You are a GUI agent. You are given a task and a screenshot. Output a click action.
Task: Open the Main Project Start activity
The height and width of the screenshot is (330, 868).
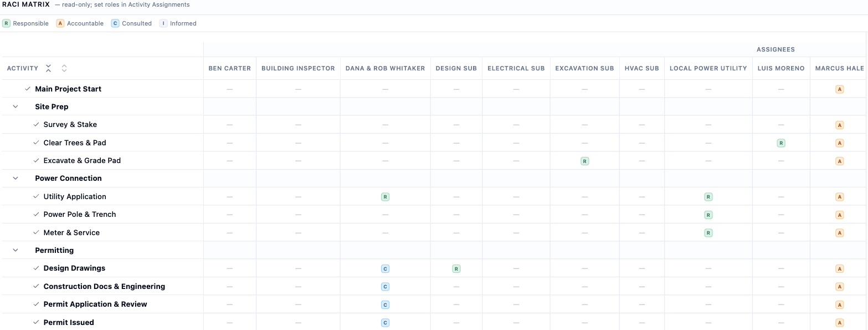pos(68,89)
